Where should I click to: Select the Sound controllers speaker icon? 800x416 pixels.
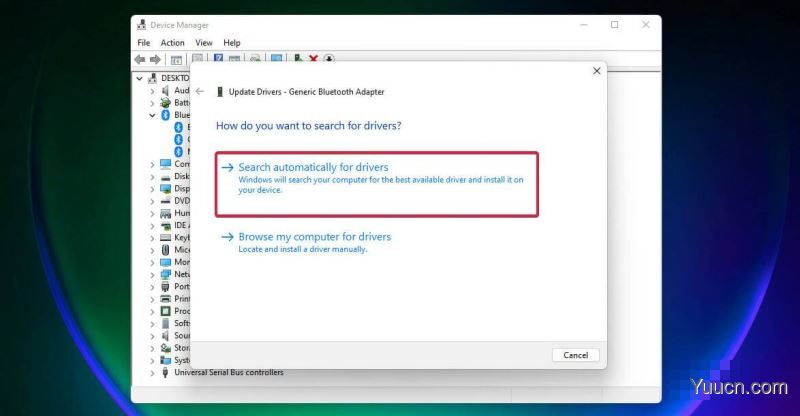click(x=165, y=335)
